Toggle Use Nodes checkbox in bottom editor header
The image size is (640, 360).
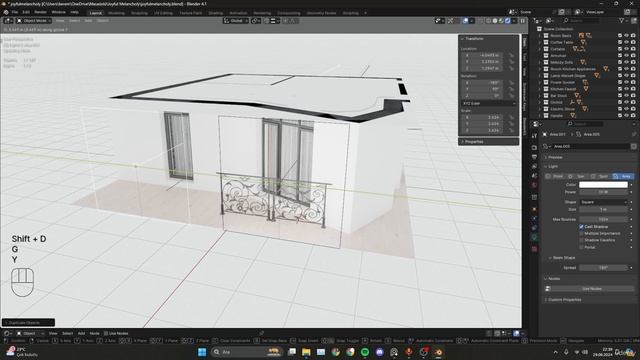point(106,333)
